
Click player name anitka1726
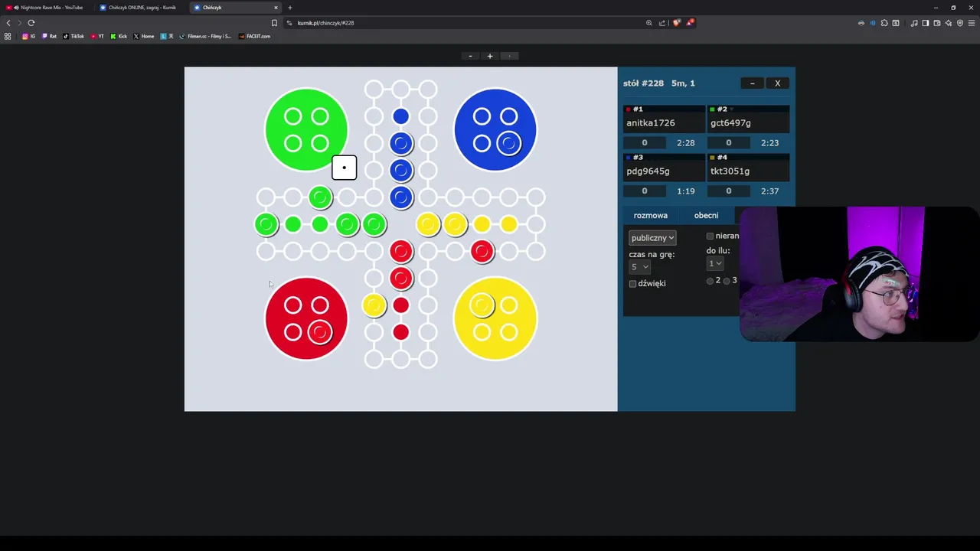651,123
